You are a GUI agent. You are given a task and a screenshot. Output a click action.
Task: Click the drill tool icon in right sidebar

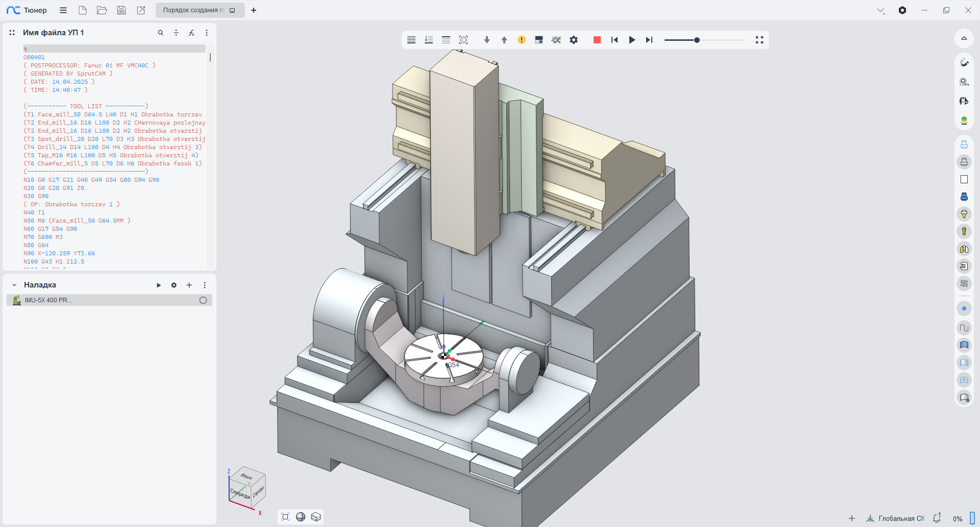(964, 231)
